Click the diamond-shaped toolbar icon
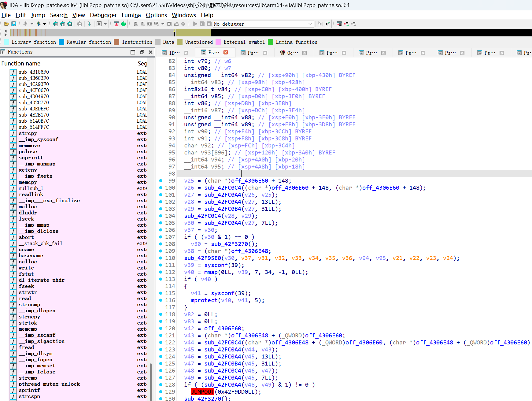The width and height of the screenshot is (532, 401). click(183, 24)
